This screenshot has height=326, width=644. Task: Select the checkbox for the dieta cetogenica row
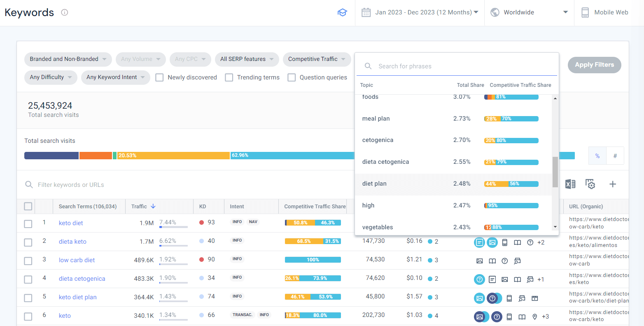click(28, 279)
